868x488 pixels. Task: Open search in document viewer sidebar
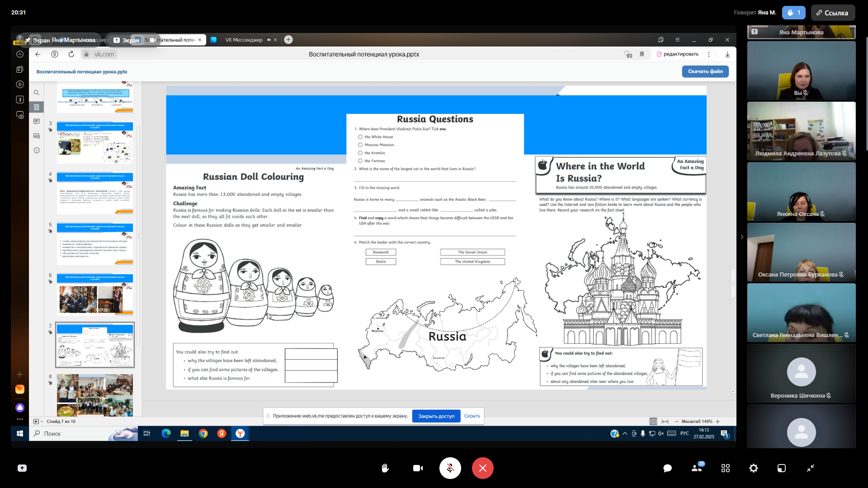point(37,93)
